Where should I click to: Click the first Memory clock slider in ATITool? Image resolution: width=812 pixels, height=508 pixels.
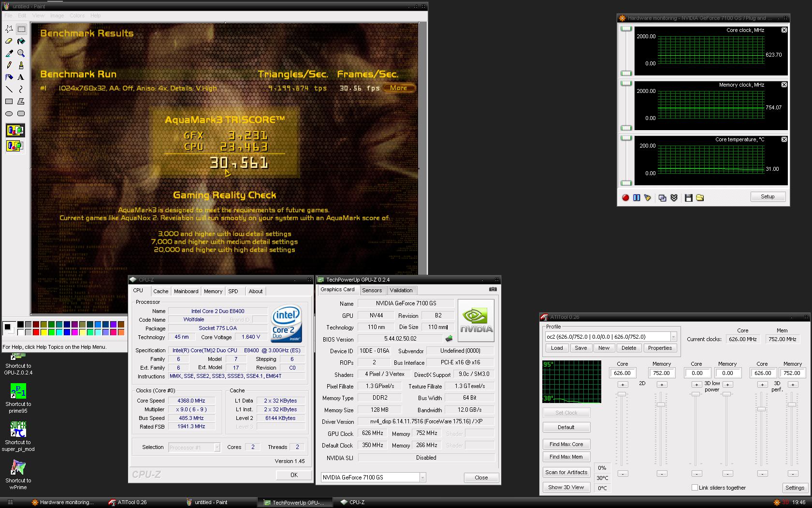tap(661, 405)
